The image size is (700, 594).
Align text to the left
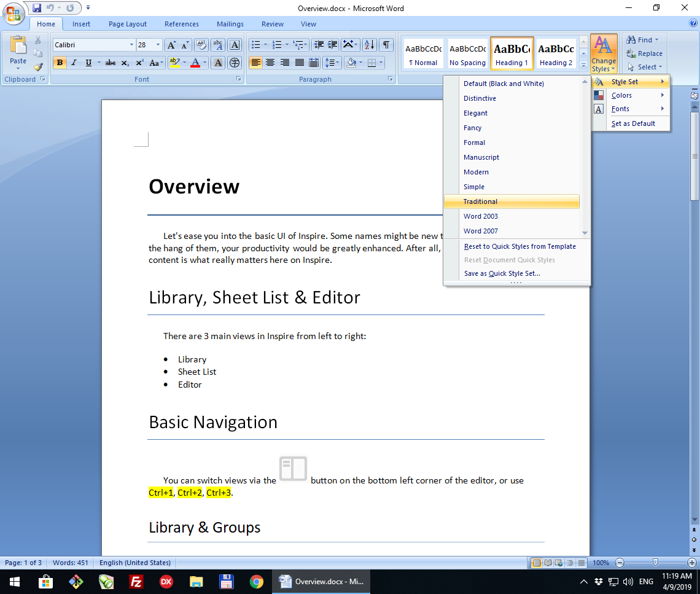click(256, 63)
